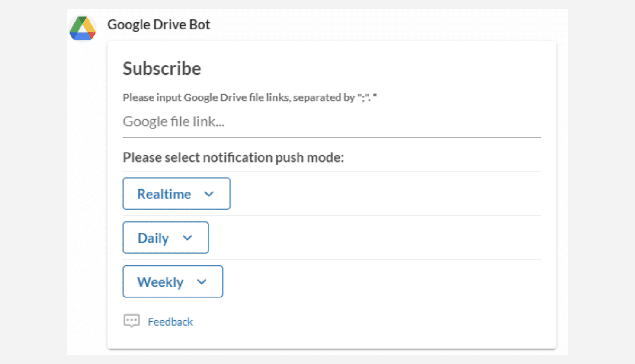Click the Google Drive Bot avatar logo
This screenshot has height=364, width=635.
click(x=82, y=28)
